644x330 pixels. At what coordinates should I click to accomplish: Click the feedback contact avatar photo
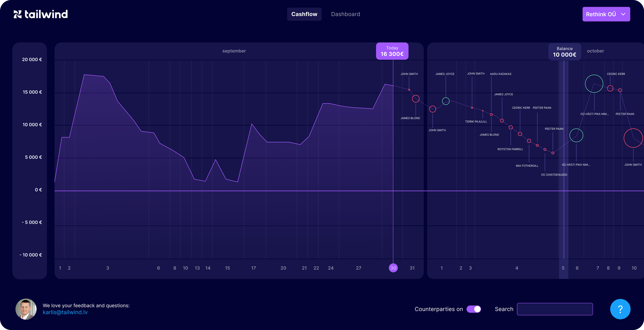[26, 309]
